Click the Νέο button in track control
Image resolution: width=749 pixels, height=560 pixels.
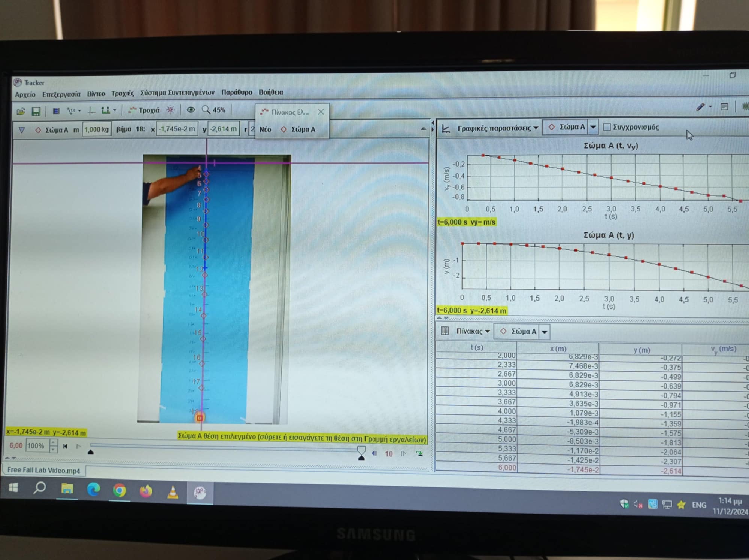pyautogui.click(x=265, y=130)
